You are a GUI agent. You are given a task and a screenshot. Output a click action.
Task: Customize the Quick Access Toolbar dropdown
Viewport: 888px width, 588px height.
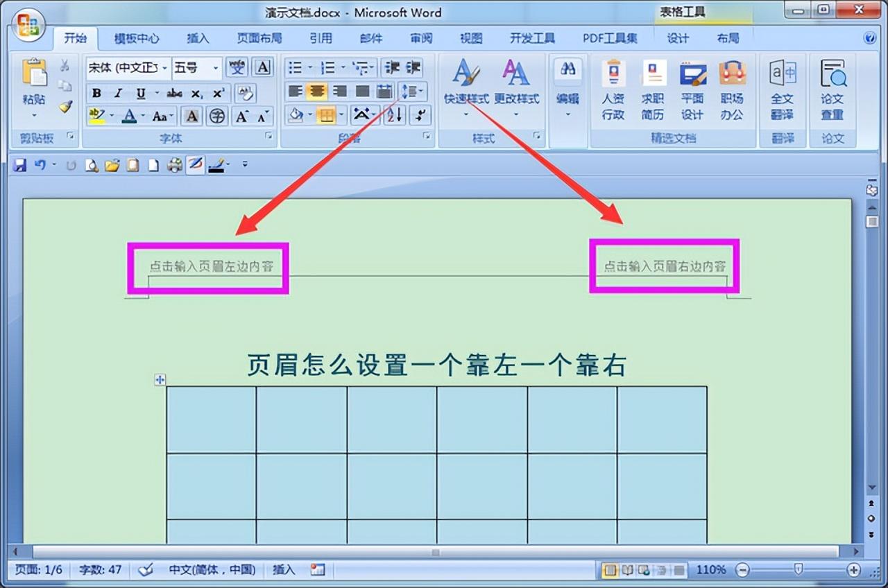(x=244, y=165)
